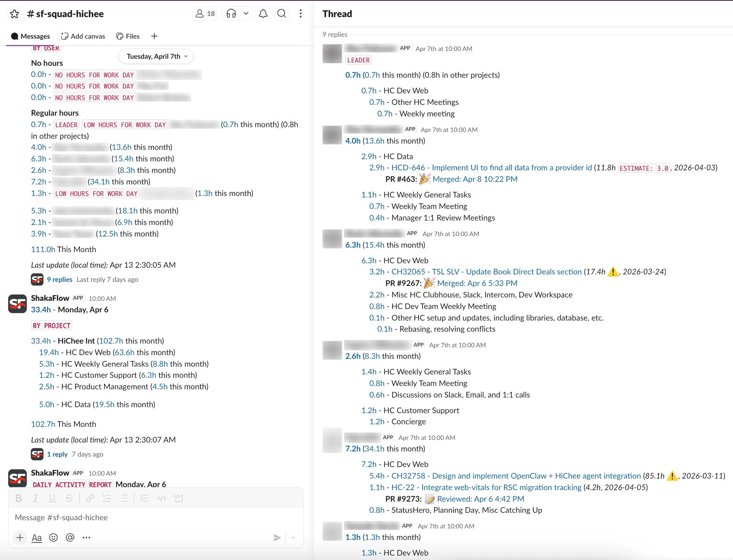Screen dimensions: 733x560
Task: Toggle underline formatting in composer
Action: point(52,498)
